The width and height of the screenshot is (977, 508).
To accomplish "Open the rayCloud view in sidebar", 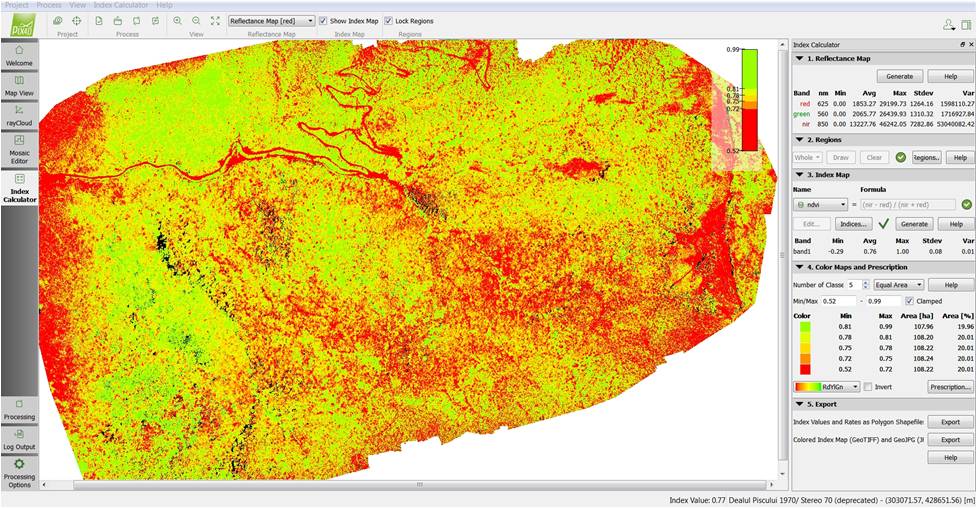I will pos(19,115).
